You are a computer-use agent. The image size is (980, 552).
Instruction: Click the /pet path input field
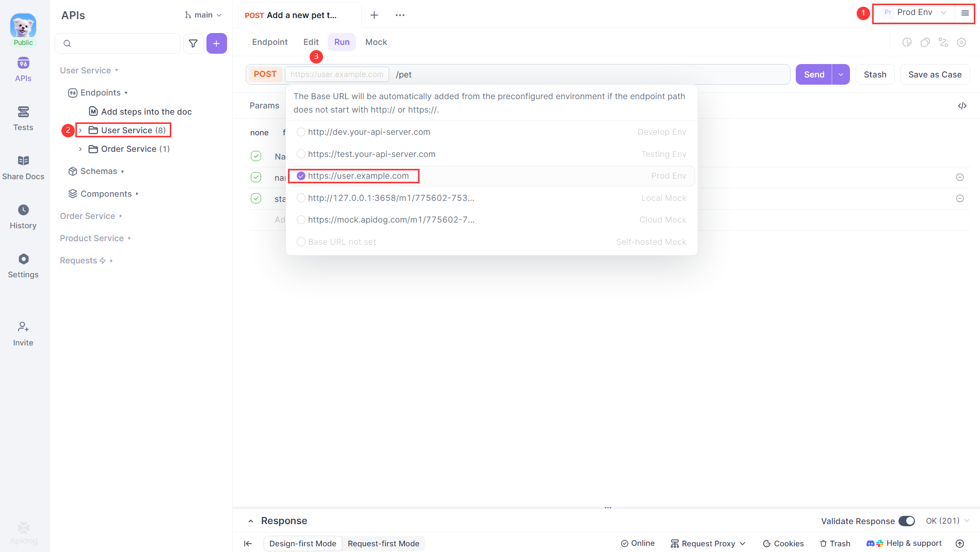coord(590,74)
